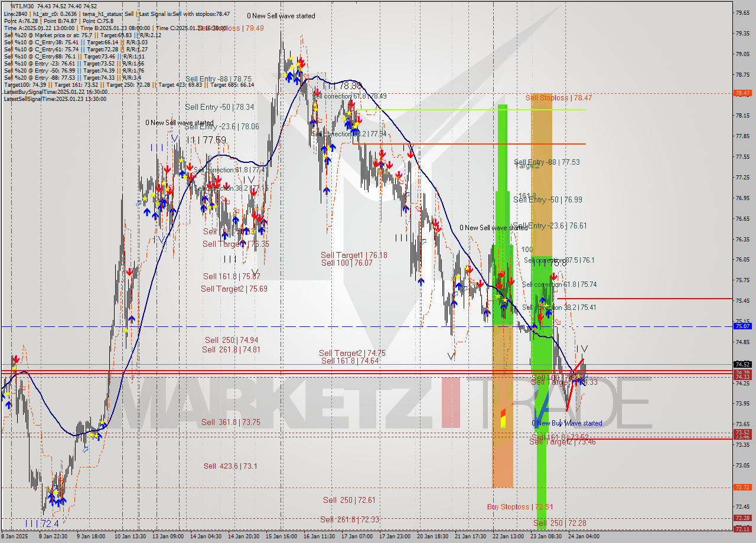The height and width of the screenshot is (543, 756).
Task: Click the 'Sell Entry -50 | 78.34' label
Action: pos(219,107)
